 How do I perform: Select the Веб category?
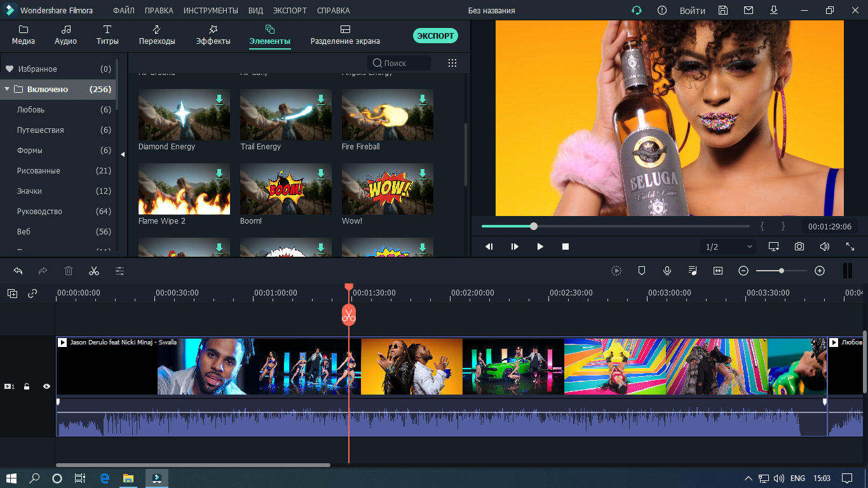[58, 231]
